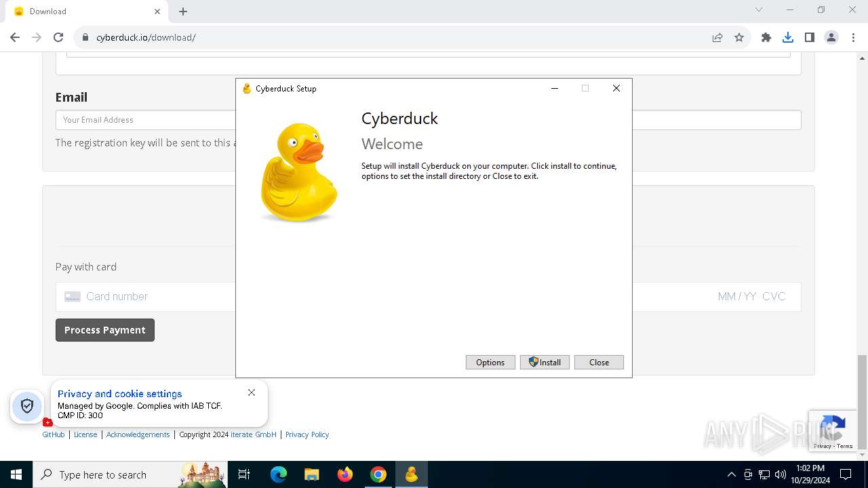Open Chrome profile avatar

click(831, 37)
